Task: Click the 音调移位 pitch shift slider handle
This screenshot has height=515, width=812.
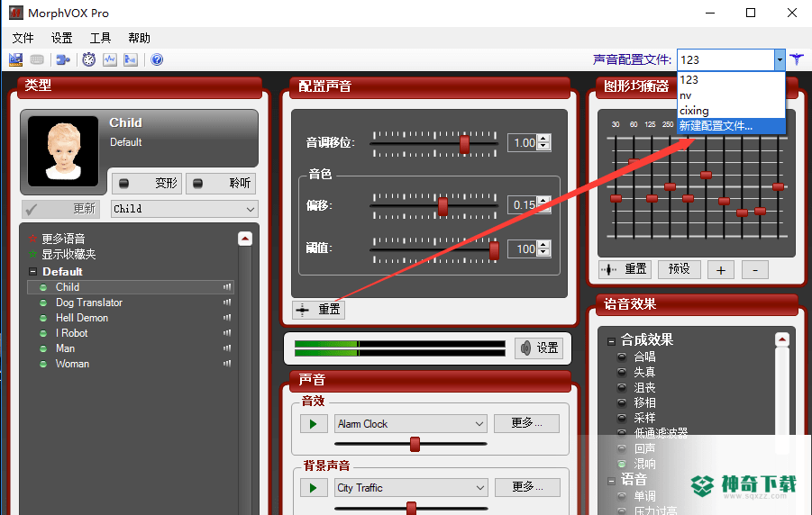Action: click(464, 144)
